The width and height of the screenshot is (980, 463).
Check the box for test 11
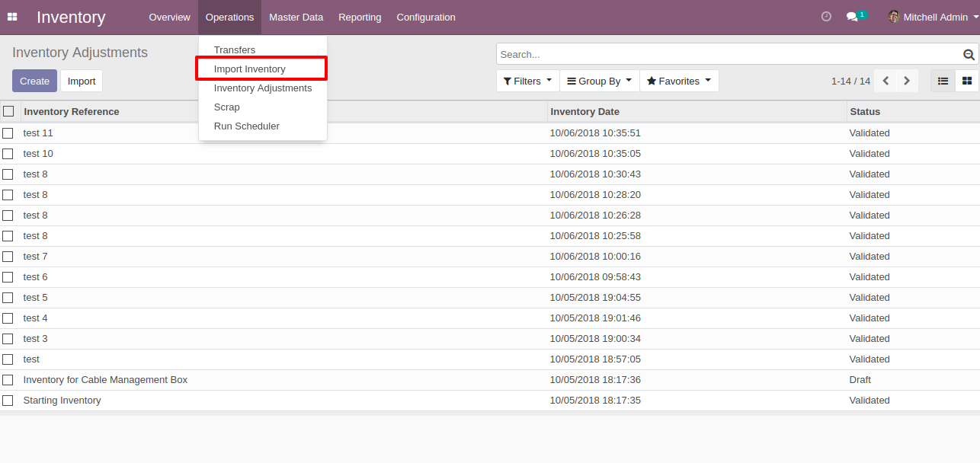tap(8, 133)
